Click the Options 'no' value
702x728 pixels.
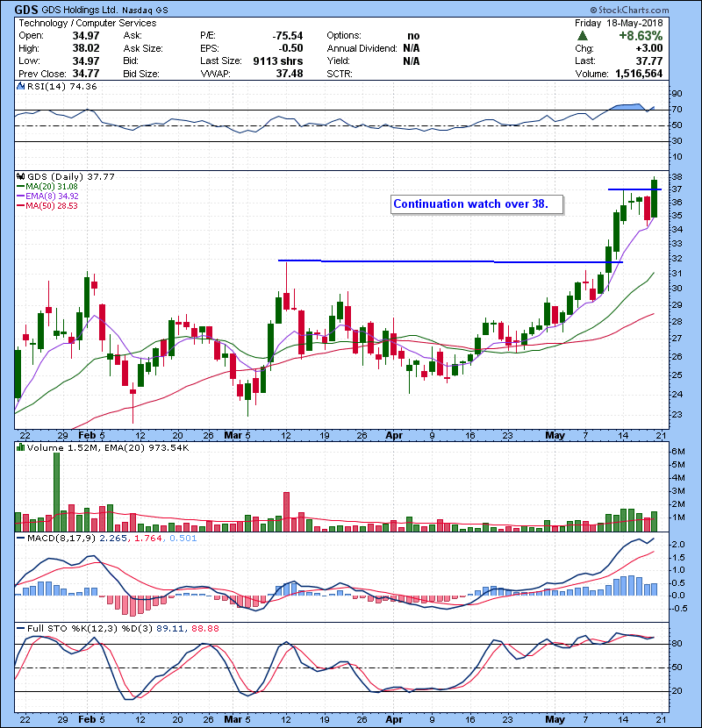[413, 36]
